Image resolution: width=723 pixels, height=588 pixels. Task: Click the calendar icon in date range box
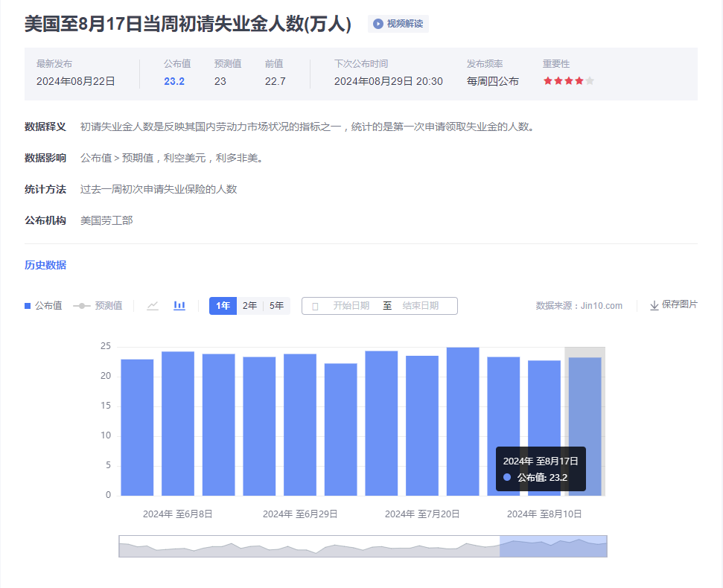[315, 306]
